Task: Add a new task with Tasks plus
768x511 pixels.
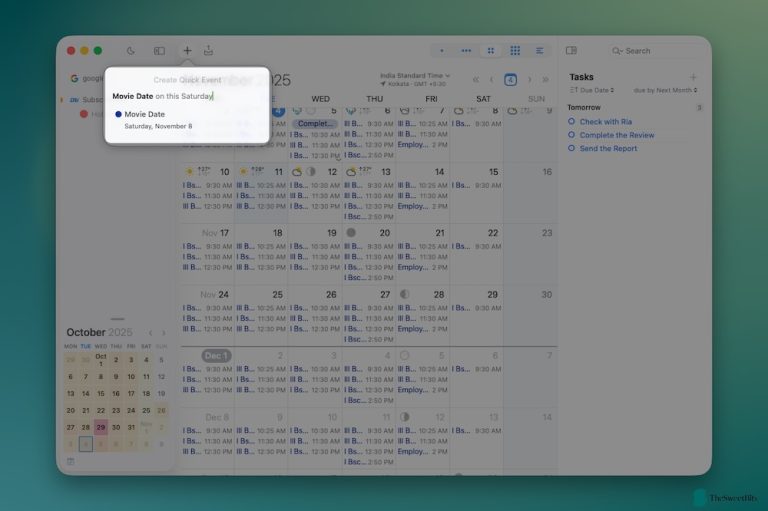Action: [x=693, y=77]
